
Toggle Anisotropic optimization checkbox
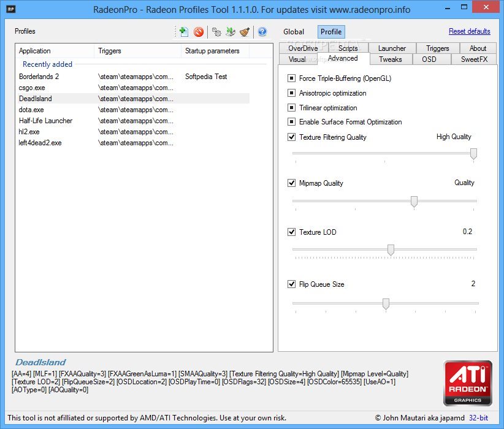coord(291,93)
